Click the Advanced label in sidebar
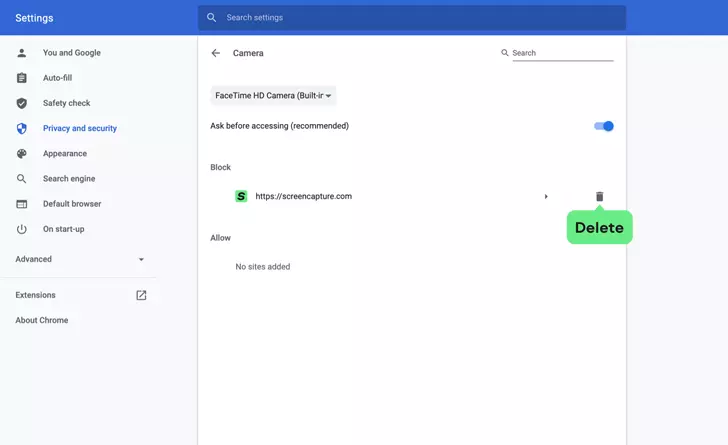The image size is (728, 445). (x=33, y=259)
